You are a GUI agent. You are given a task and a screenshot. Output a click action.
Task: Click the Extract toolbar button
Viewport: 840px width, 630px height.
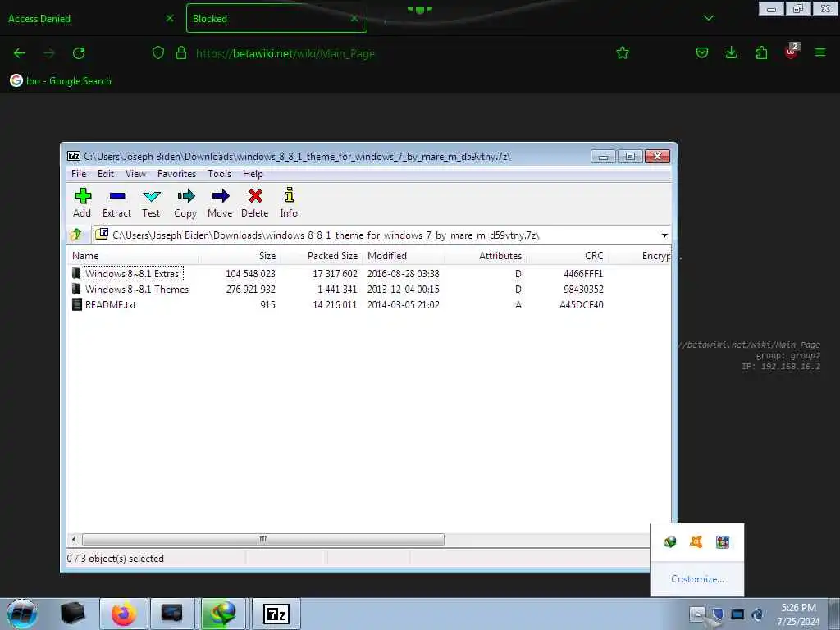116,203
